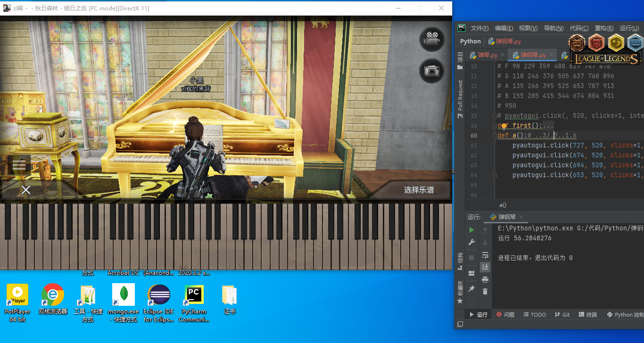Open the Git tool window button

(x=562, y=315)
